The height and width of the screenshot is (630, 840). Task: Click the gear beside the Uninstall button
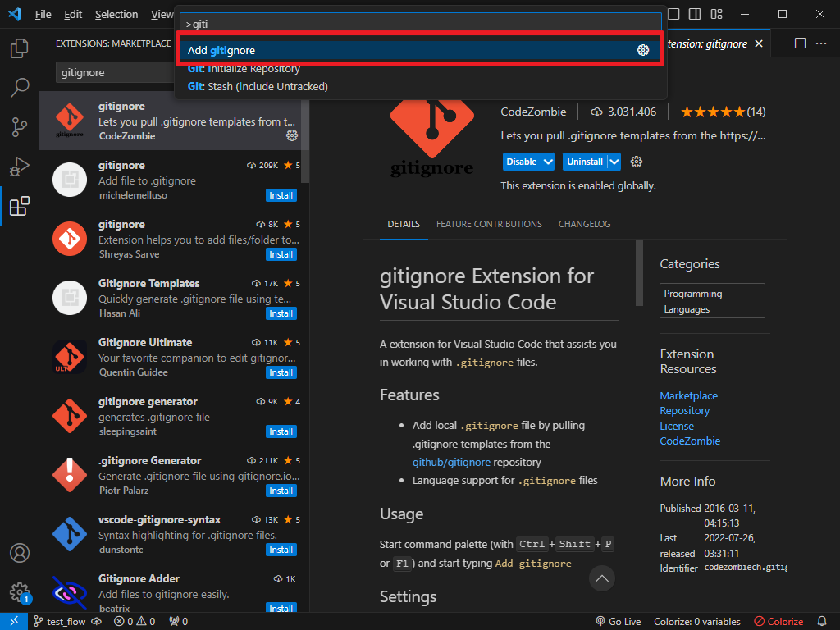pyautogui.click(x=636, y=162)
